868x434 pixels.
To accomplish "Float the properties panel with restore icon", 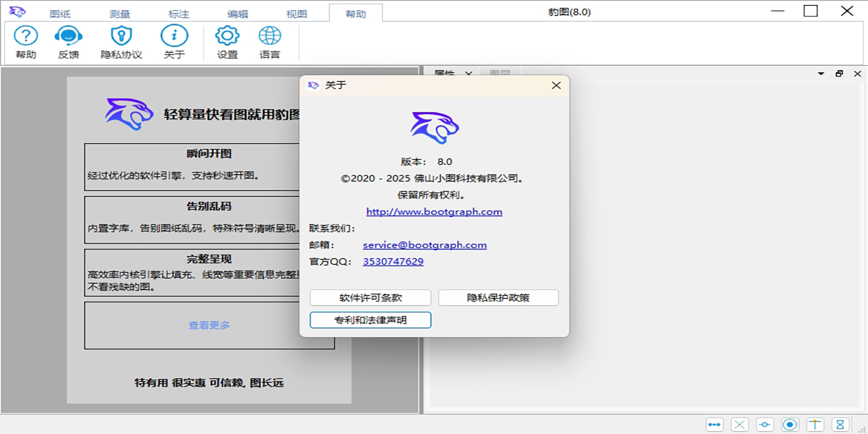I will tap(839, 74).
